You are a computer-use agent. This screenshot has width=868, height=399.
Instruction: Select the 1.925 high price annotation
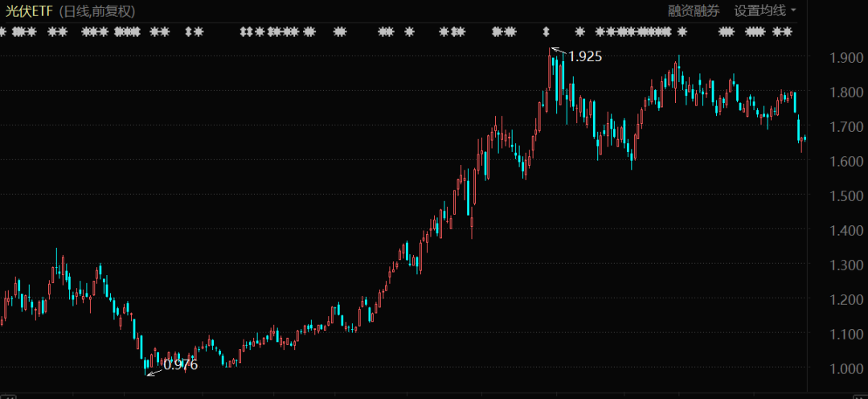coord(585,56)
